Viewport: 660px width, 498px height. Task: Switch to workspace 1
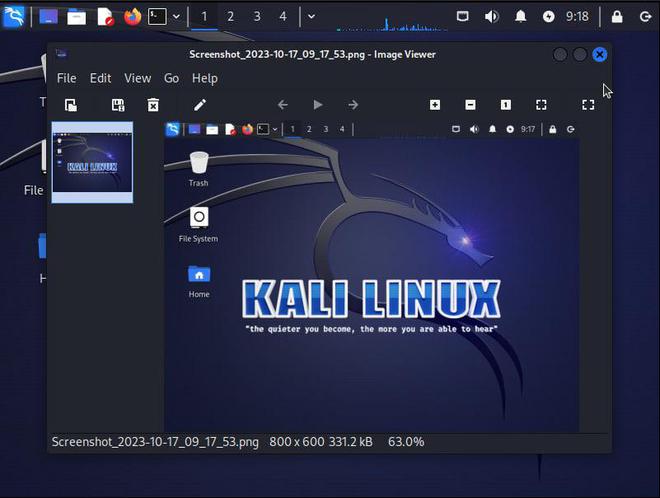pos(204,16)
